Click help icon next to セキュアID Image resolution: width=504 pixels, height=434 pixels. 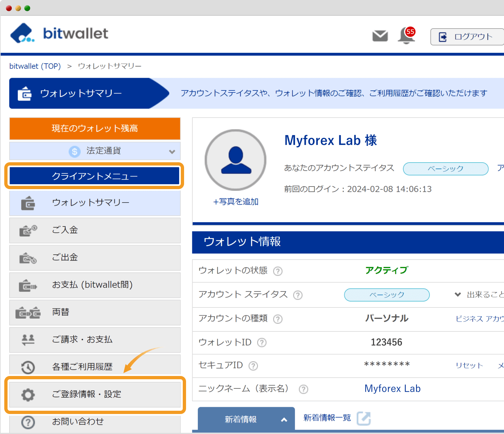click(x=253, y=366)
